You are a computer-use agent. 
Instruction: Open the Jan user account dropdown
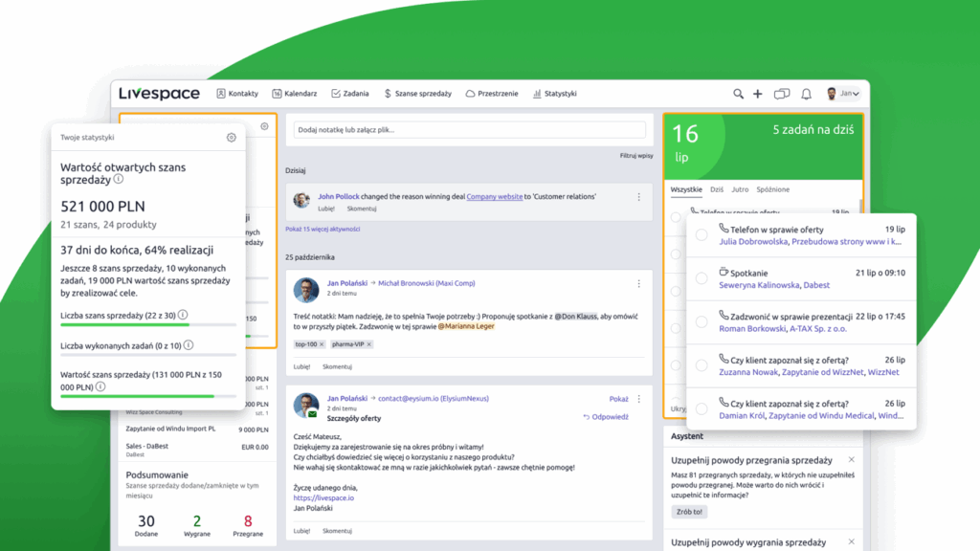[x=848, y=93]
